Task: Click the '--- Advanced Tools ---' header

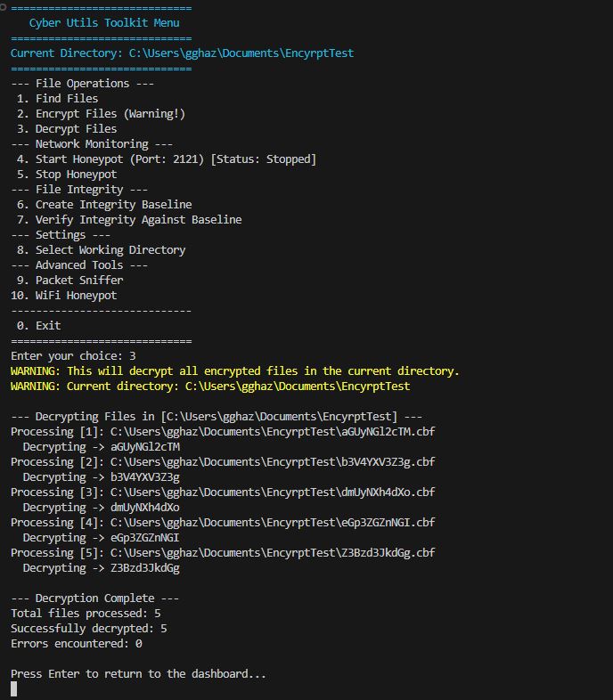Action: [79, 265]
